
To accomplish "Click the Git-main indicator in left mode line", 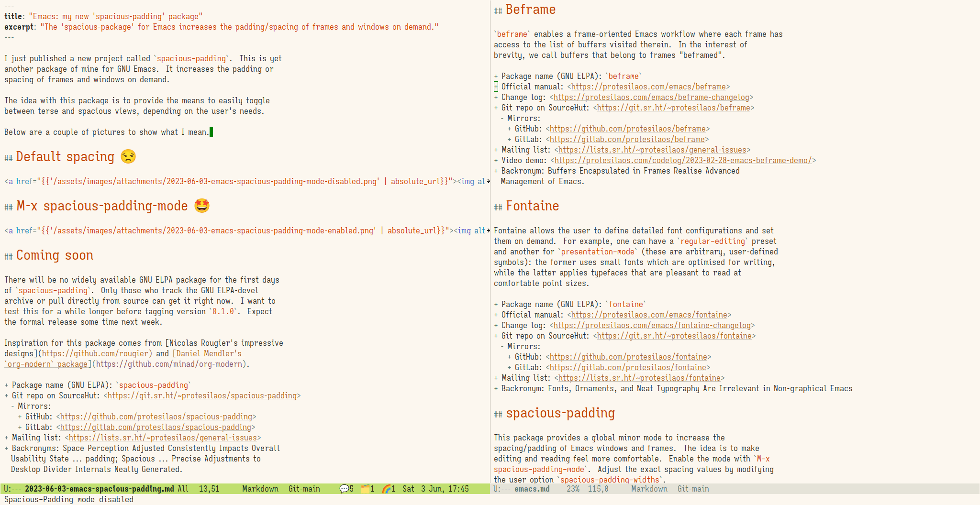I will point(304,489).
